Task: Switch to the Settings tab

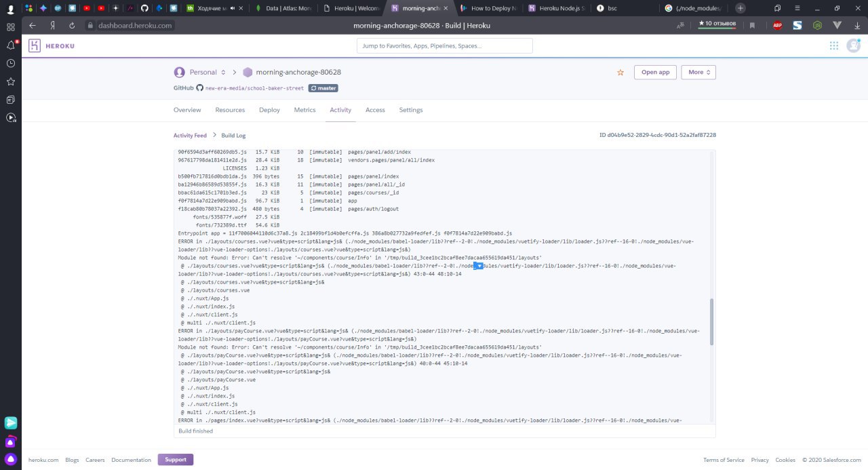Action: [411, 110]
